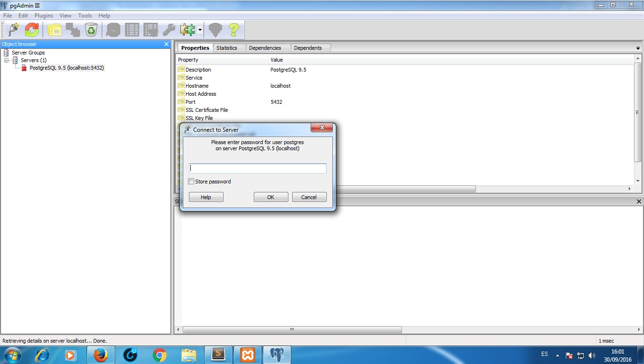
Task: Select the Hostname property row
Action: (405, 86)
